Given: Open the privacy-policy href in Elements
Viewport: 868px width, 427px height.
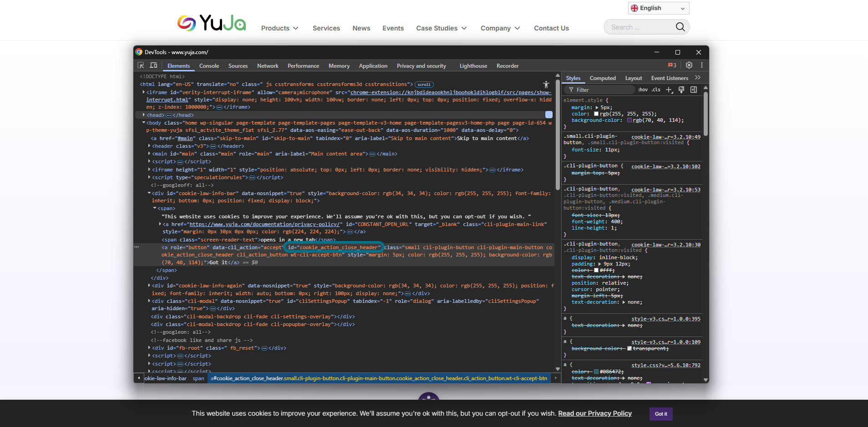Looking at the screenshot, I should tap(265, 224).
